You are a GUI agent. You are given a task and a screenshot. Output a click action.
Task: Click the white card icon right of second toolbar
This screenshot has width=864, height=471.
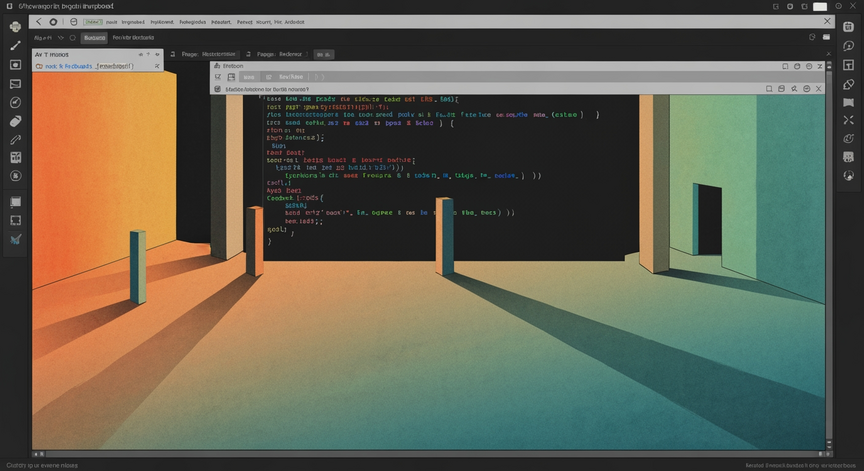[827, 37]
